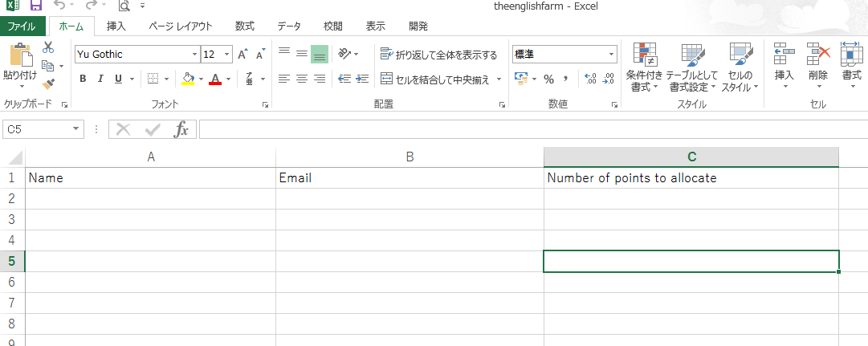
Task: Select the Format Painter brush icon
Action: (48, 83)
